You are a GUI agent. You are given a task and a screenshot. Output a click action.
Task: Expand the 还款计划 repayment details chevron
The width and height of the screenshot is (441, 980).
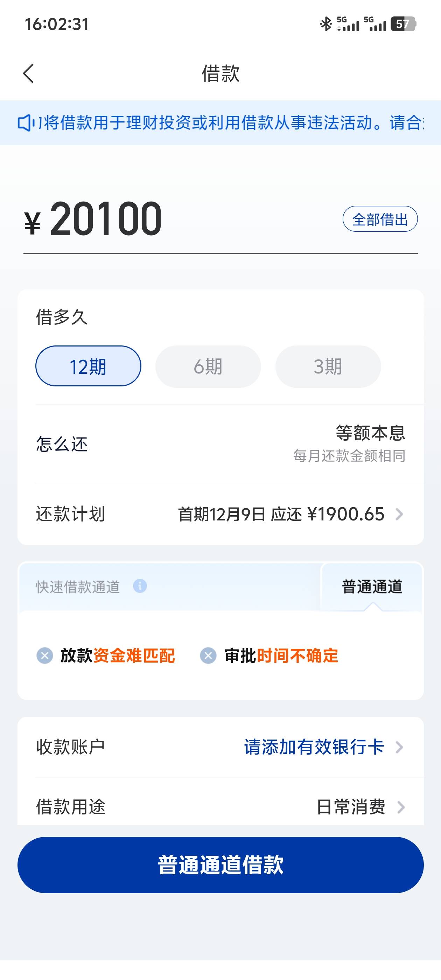point(399,514)
